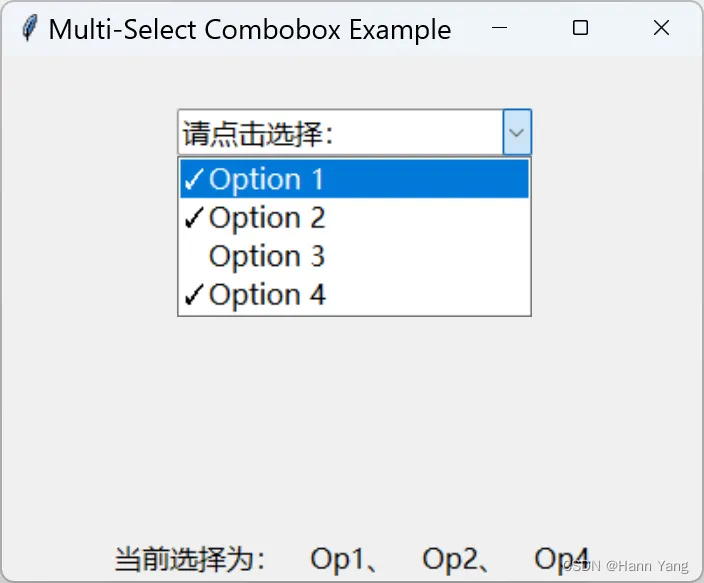The height and width of the screenshot is (583, 704).
Task: Select the Option 3 label text
Action: pyautogui.click(x=266, y=257)
